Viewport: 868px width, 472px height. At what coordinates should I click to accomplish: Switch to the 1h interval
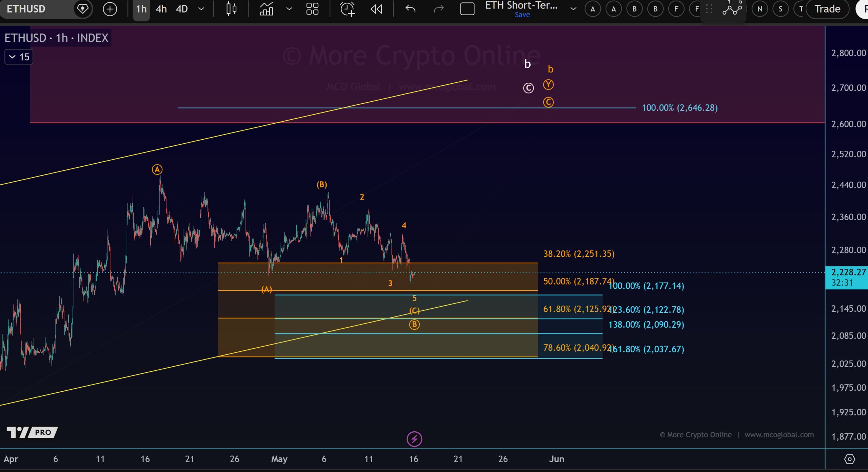141,9
